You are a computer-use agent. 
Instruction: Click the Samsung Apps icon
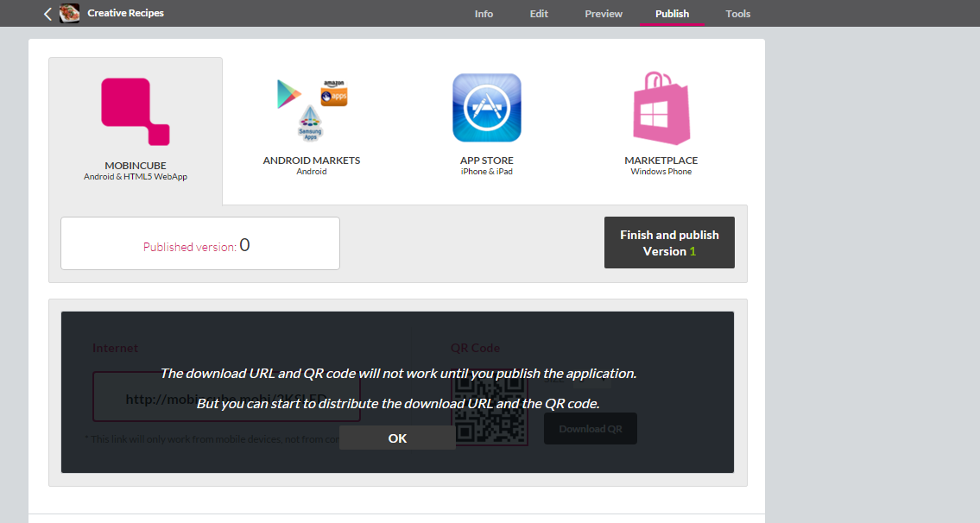coord(311,123)
